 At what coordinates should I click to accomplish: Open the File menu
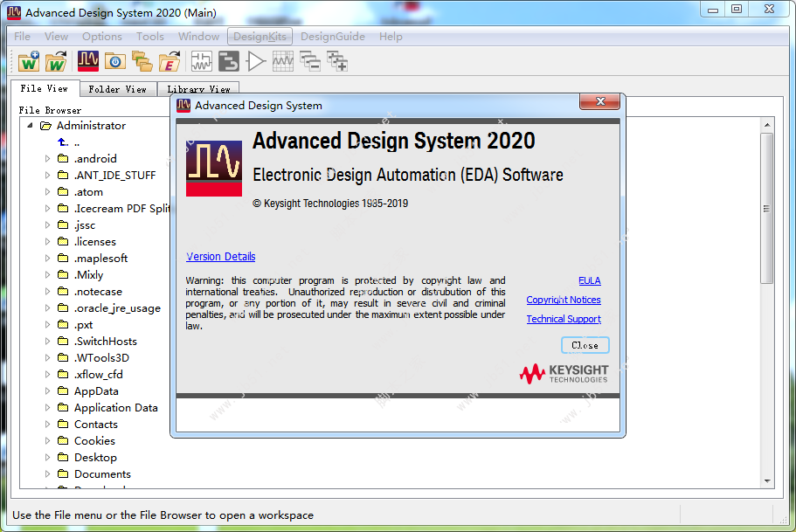coord(23,37)
